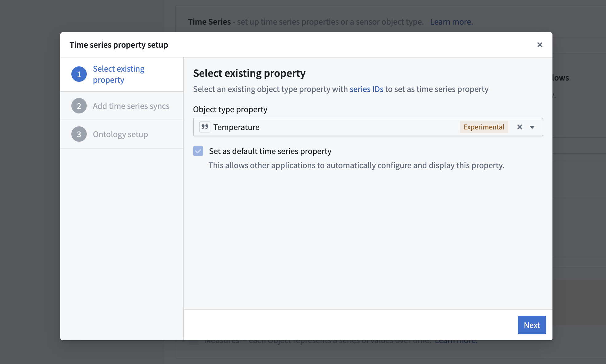Open the Time Series Learn more link
Screen dimensions: 606x364
[x=452, y=22]
